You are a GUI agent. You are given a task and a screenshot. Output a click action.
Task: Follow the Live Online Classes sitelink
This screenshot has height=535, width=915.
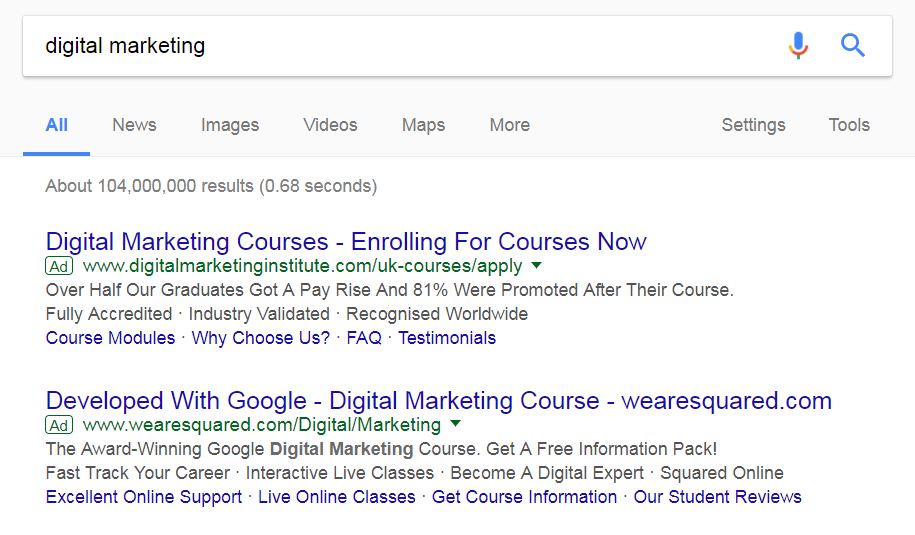click(337, 497)
